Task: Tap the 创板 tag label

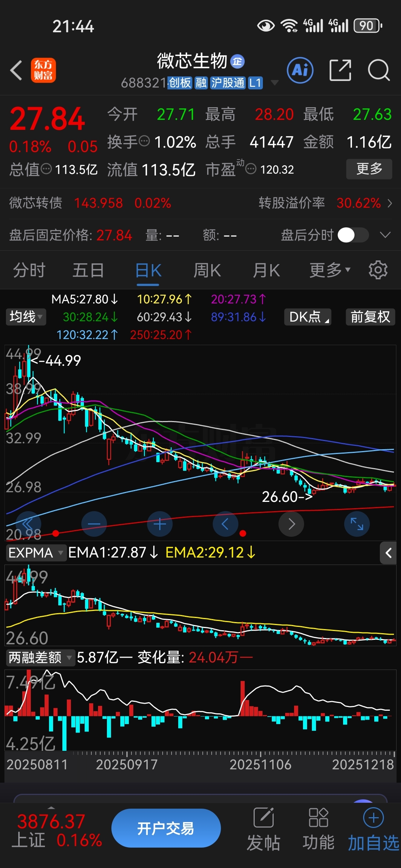Action: (x=180, y=83)
